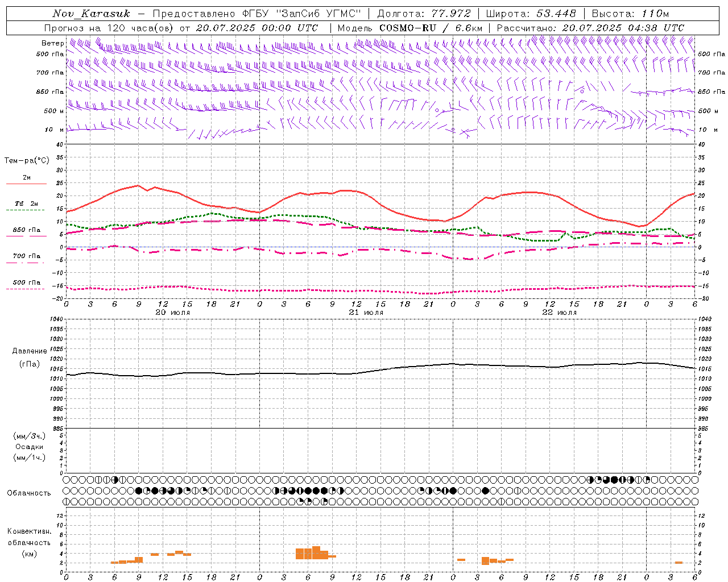Screen dimensions: 728x582
Task: Click the '2м' temperature legend entry
Action: point(27,177)
